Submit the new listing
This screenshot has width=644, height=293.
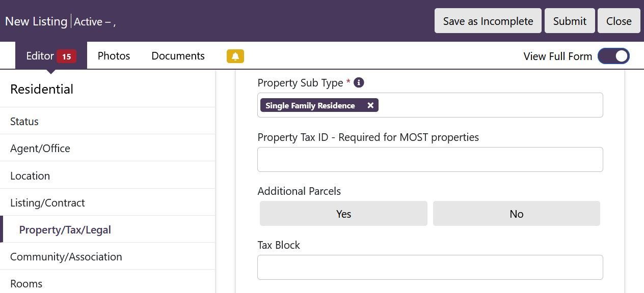[x=569, y=21]
